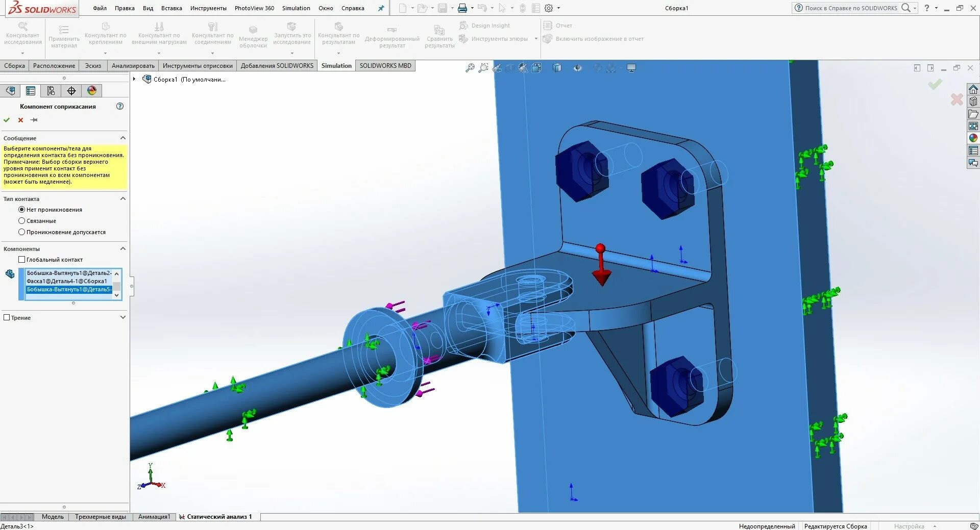Cancel contact set with red X

[x=20, y=120]
